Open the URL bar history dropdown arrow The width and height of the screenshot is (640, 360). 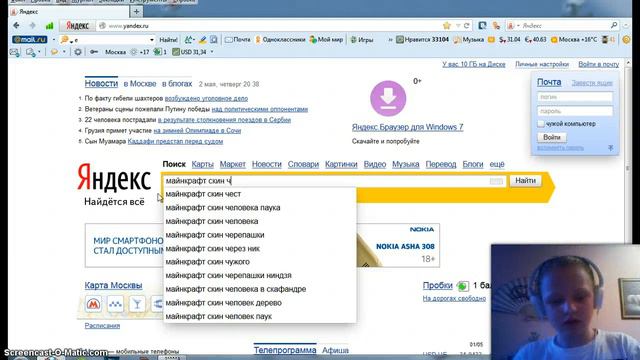[458, 26]
